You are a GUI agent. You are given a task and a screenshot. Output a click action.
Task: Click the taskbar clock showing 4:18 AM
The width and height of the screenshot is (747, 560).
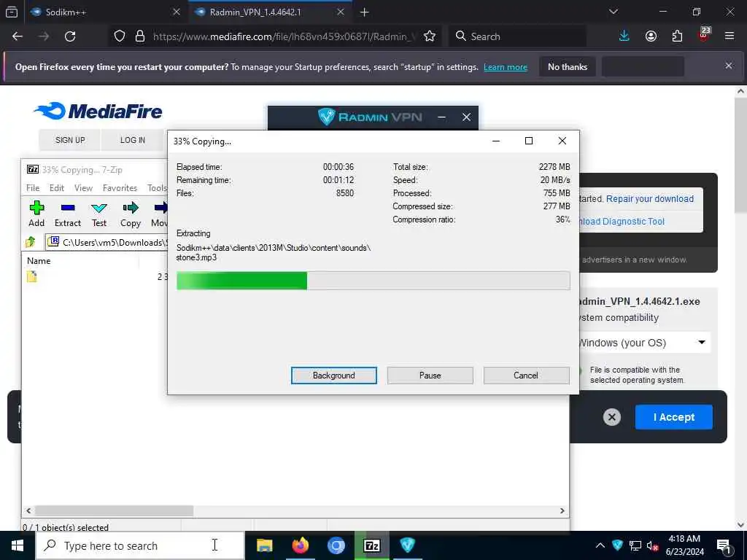(684, 545)
